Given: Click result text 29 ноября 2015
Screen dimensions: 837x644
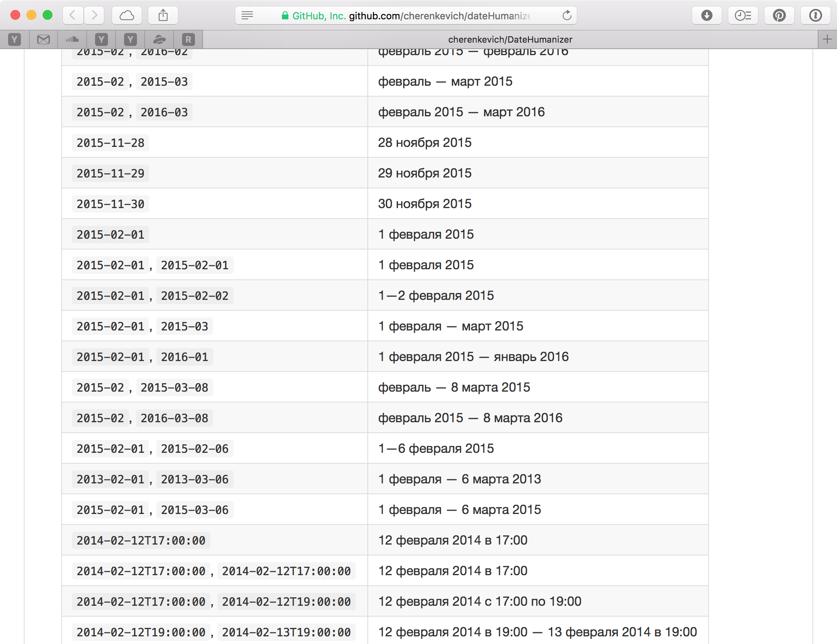Looking at the screenshot, I should point(425,173).
